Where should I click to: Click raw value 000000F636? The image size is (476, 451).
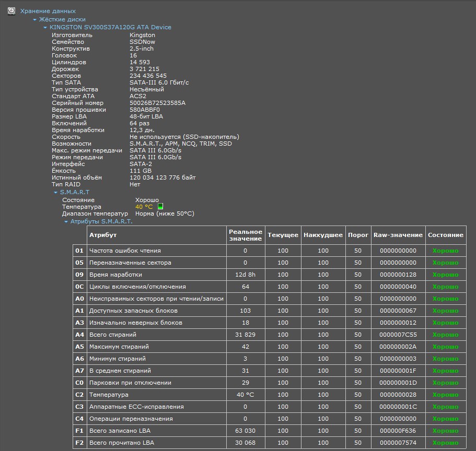click(398, 431)
